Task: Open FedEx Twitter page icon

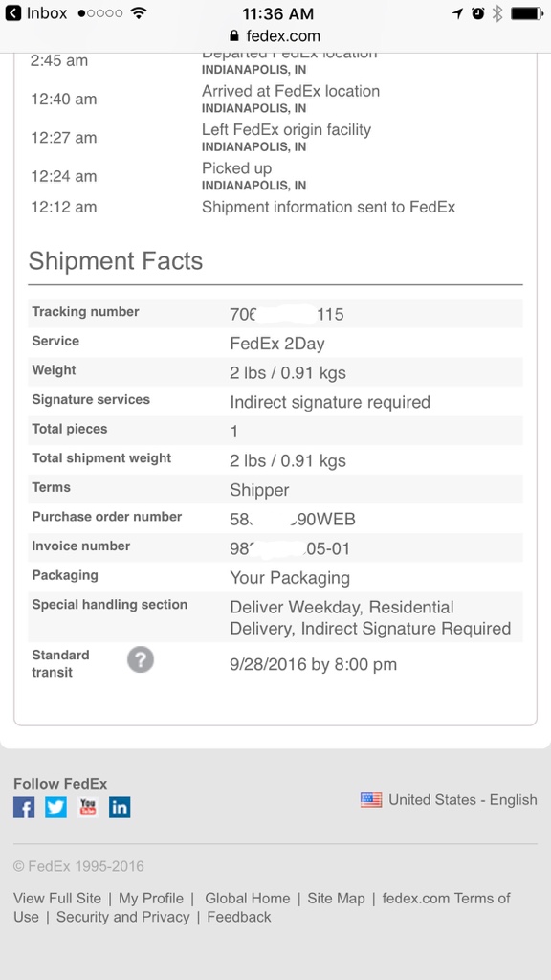Action: tap(55, 808)
